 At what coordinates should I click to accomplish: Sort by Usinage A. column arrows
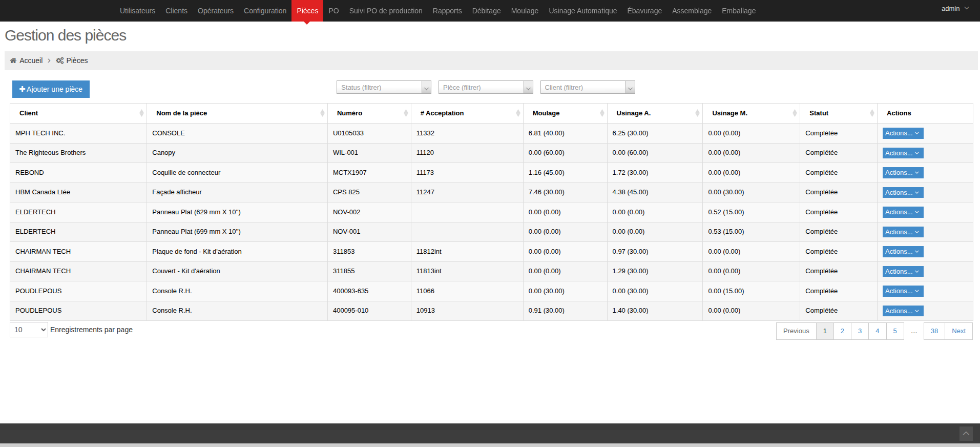697,113
